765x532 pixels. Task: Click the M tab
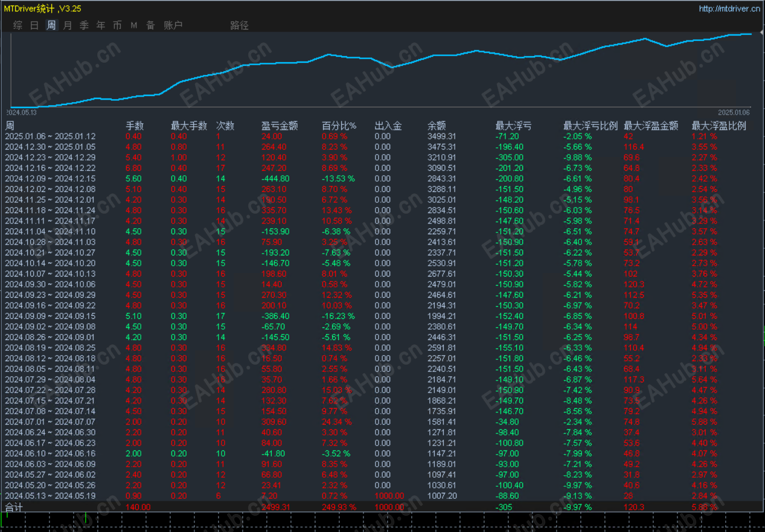tap(134, 25)
